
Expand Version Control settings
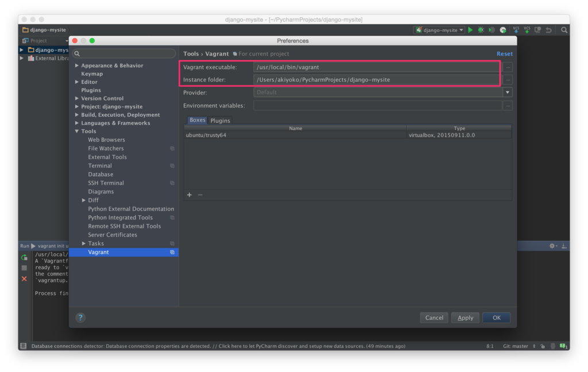77,99
